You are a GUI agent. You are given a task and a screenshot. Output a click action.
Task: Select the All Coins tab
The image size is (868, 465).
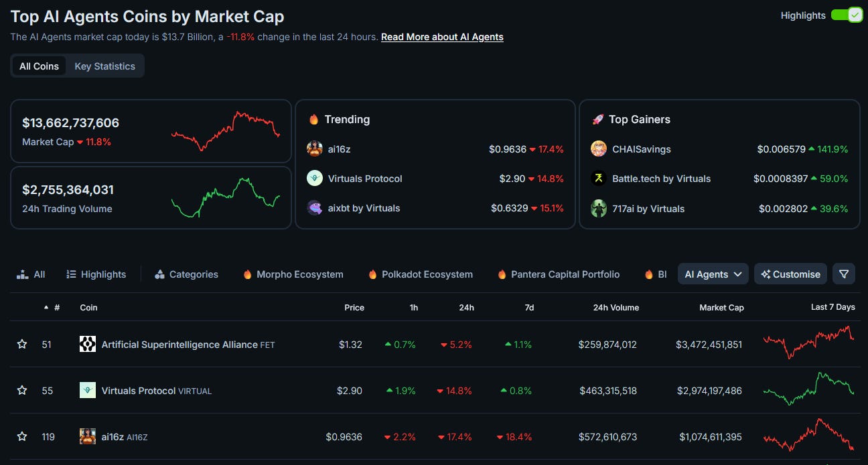click(38, 66)
